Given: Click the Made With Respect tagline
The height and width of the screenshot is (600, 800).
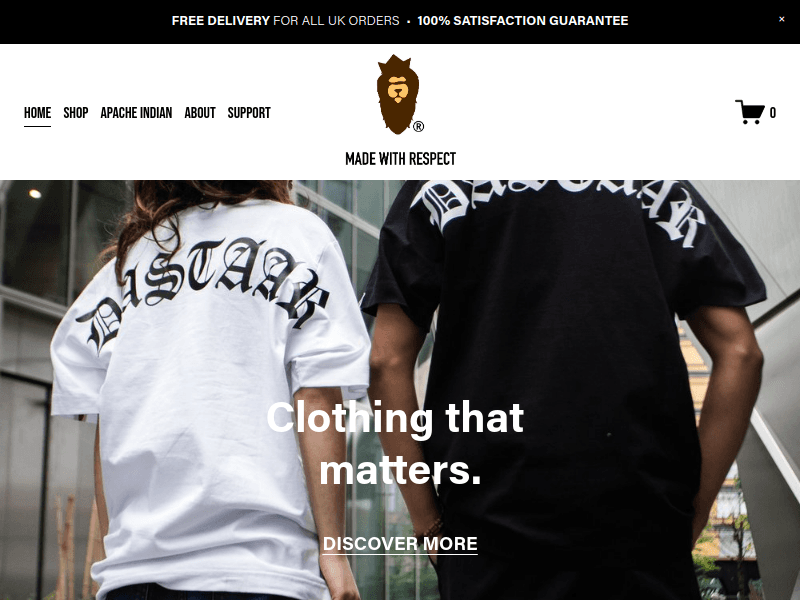Looking at the screenshot, I should 401,159.
